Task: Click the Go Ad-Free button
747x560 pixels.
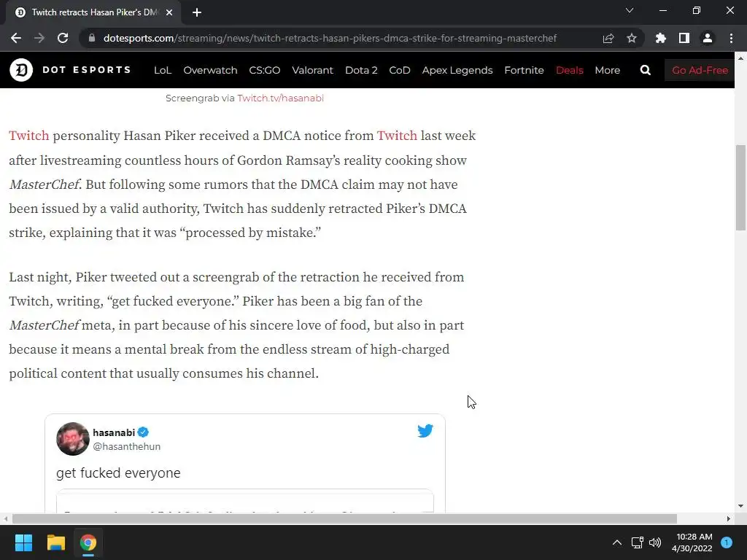Action: pos(700,70)
